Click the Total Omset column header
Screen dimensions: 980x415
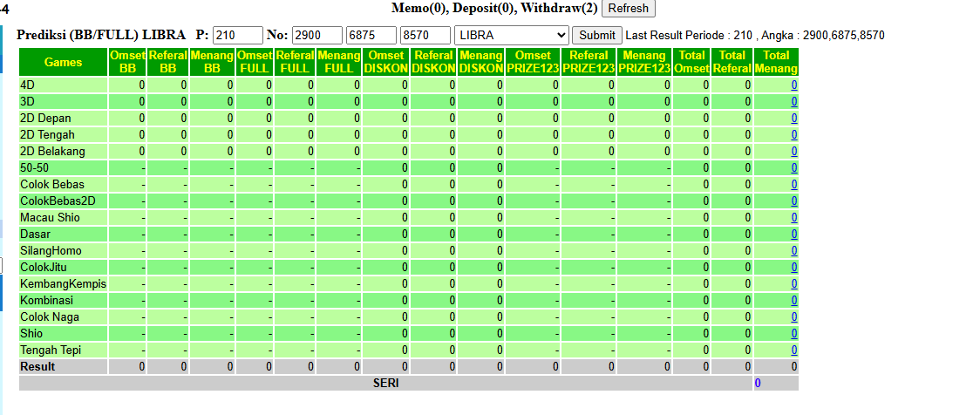click(692, 62)
